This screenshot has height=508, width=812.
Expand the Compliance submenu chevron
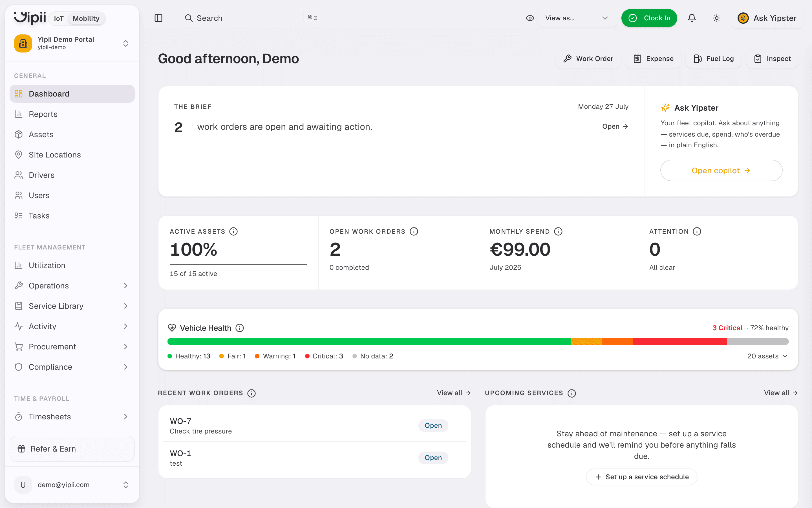coord(125,367)
